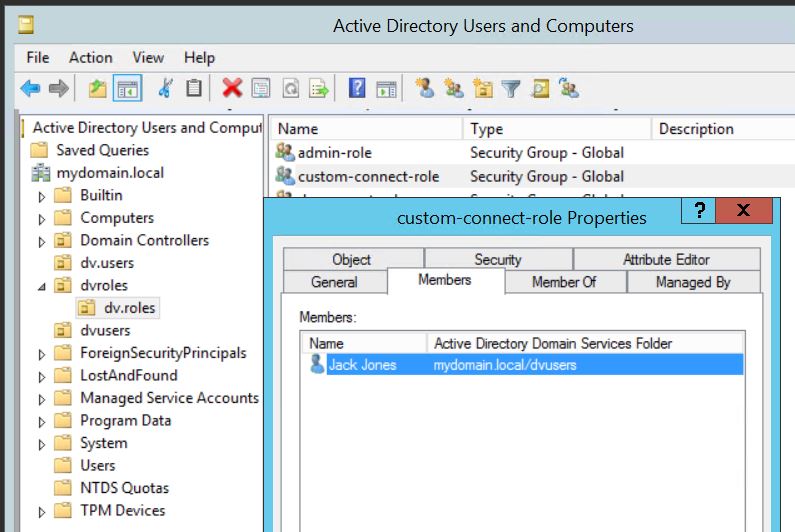Collapse the dvroles tree node
The image size is (795, 532).
[x=42, y=286]
